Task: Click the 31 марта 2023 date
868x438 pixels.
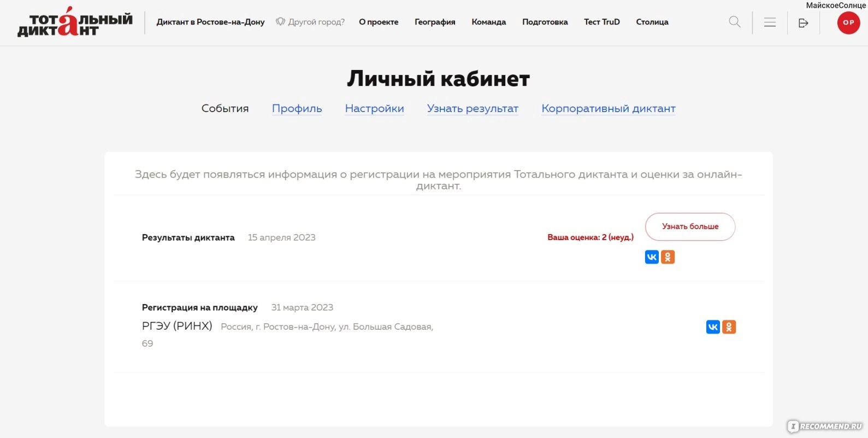Action: [x=302, y=307]
